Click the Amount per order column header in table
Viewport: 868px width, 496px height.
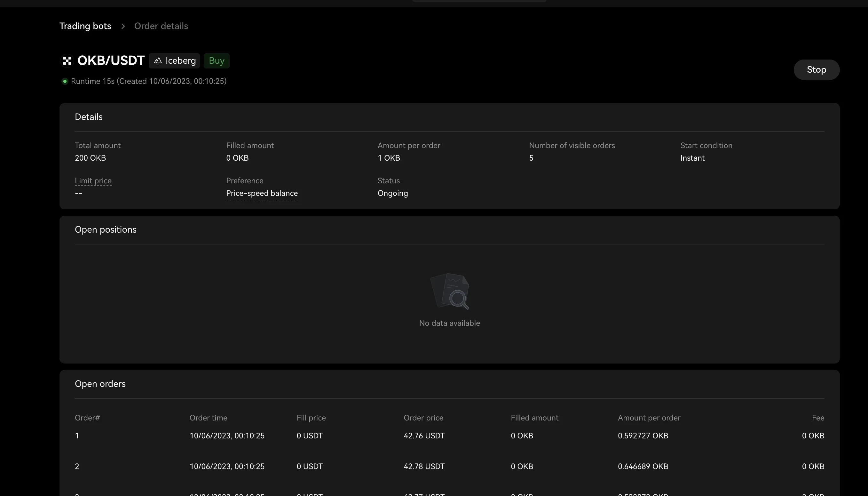coord(649,418)
